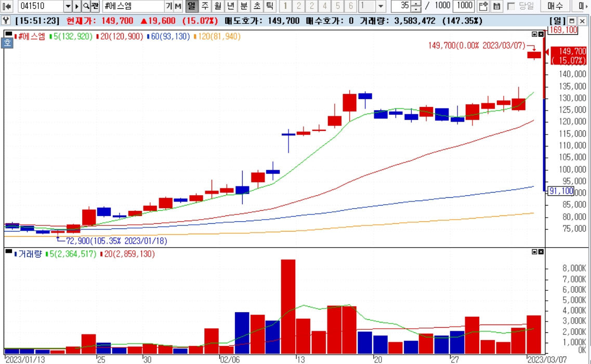Click the 기 button beside stock name

click(169, 6)
